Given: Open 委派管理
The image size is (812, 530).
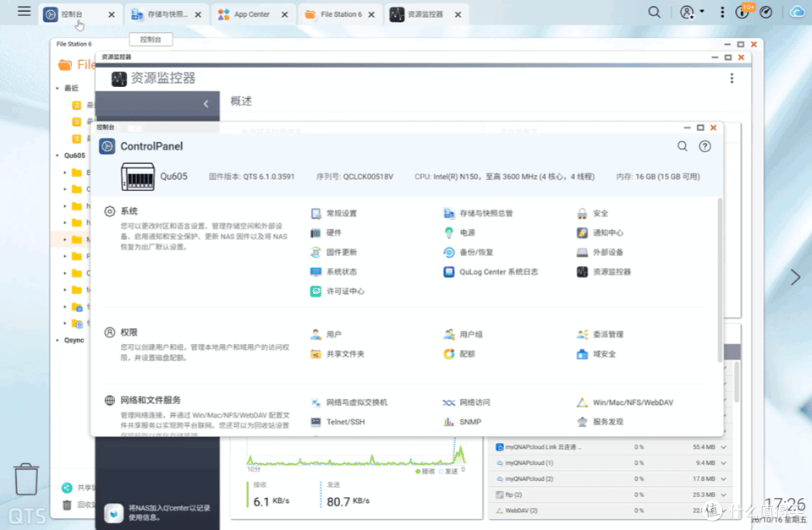Looking at the screenshot, I should coord(601,335).
